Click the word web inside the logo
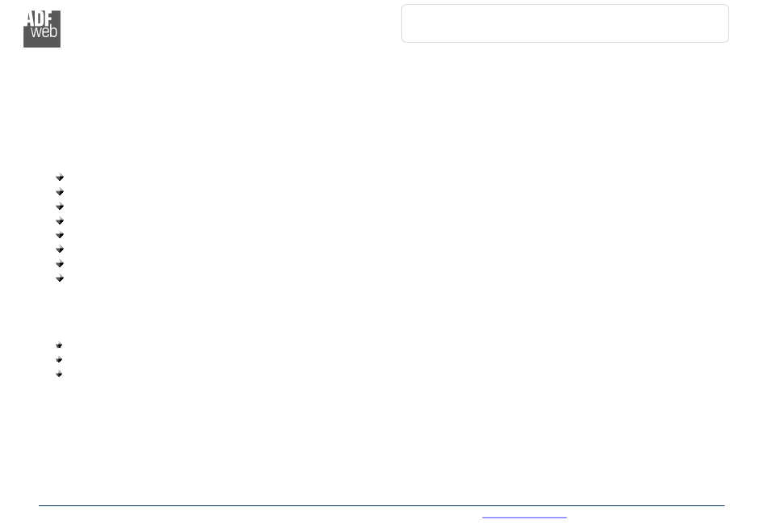The height and width of the screenshot is (532, 767). (x=44, y=31)
